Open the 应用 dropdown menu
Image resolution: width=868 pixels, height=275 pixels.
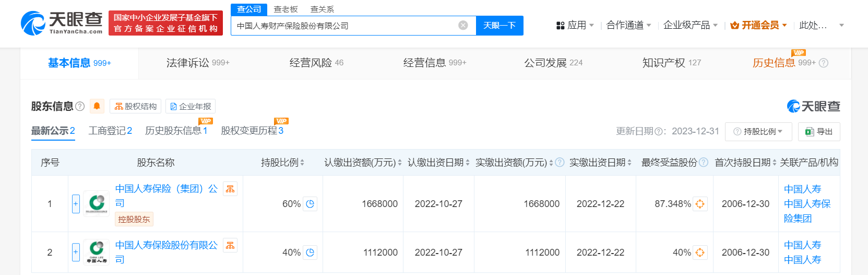(575, 25)
